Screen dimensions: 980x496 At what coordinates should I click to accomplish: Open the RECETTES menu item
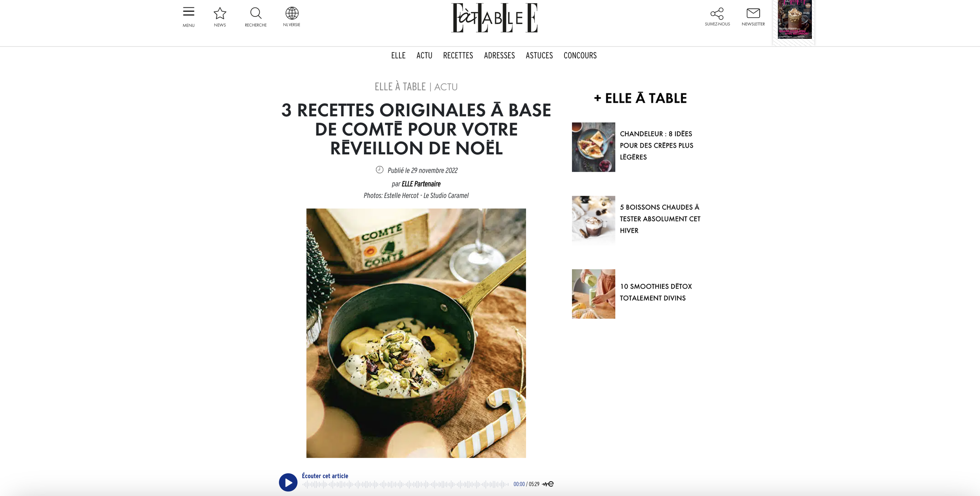click(x=458, y=56)
